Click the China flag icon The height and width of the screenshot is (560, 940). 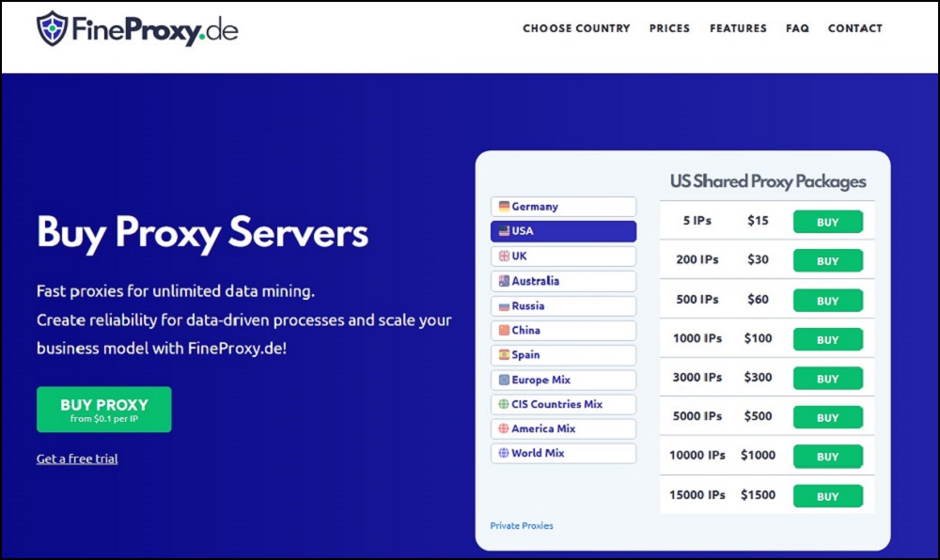(504, 330)
